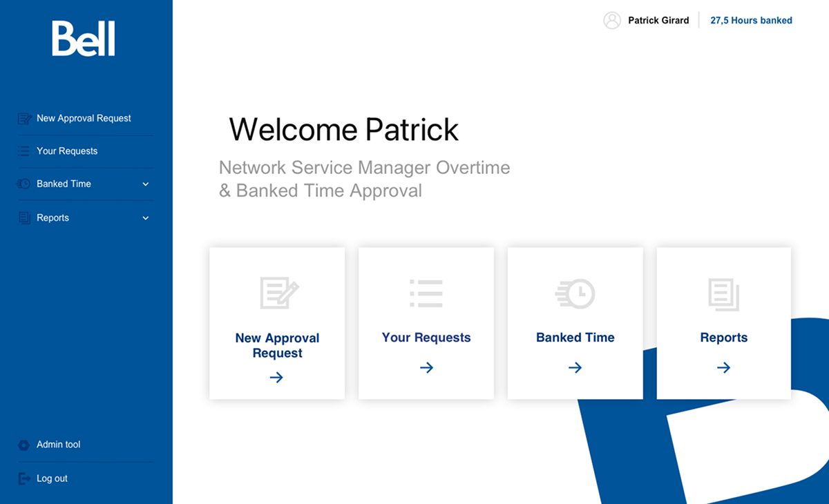Open the New Approval Request card title
829x504 pixels.
pos(277,345)
